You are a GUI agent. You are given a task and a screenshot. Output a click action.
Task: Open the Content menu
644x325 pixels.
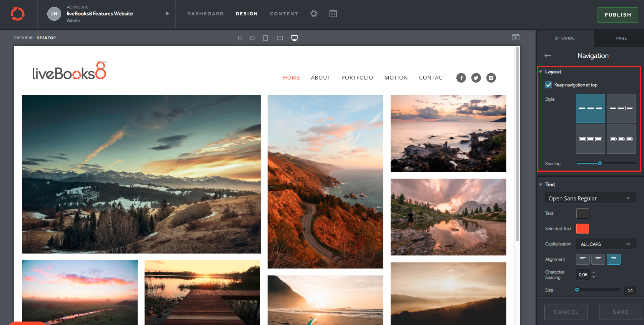tap(284, 14)
